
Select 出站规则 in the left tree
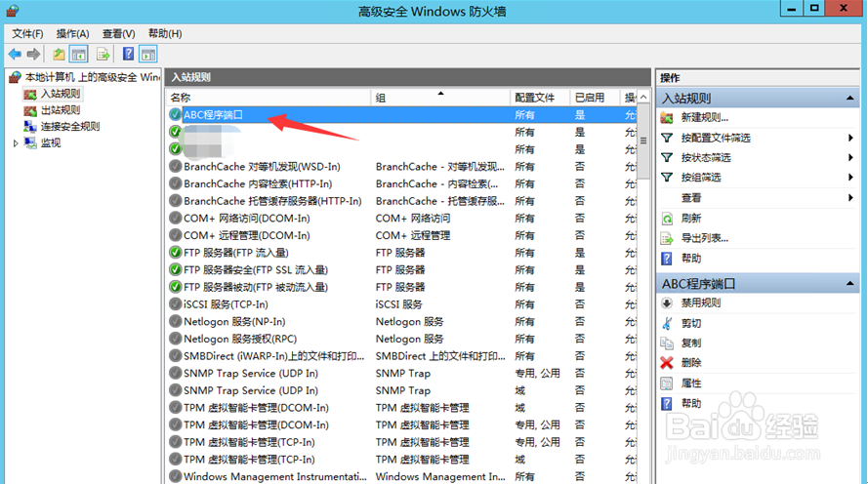(61, 110)
